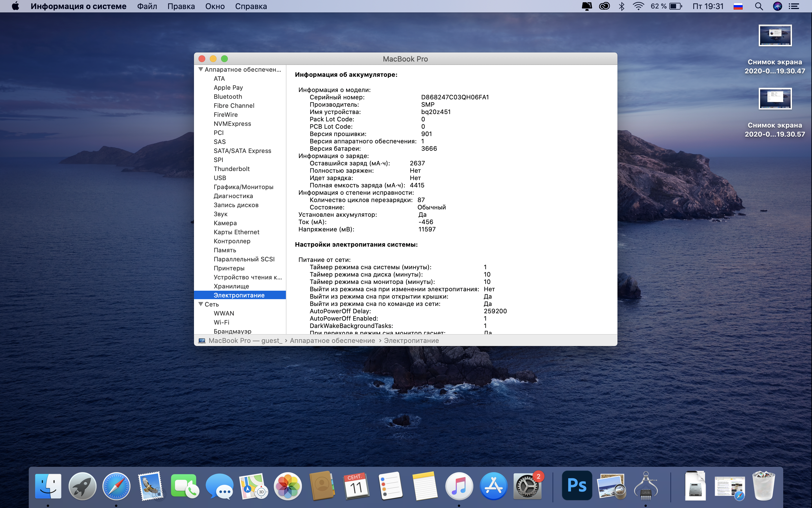Click the full capacity value 4415

pos(417,185)
